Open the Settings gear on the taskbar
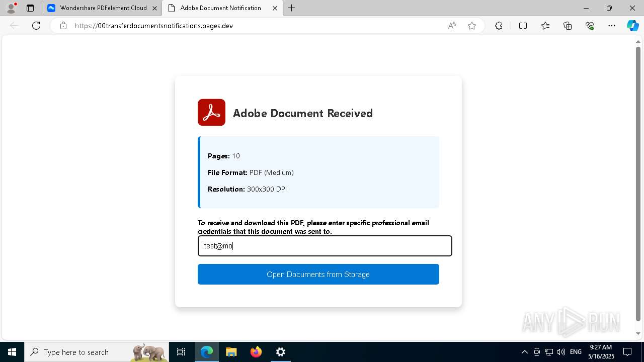This screenshot has height=362, width=644. coord(281,352)
